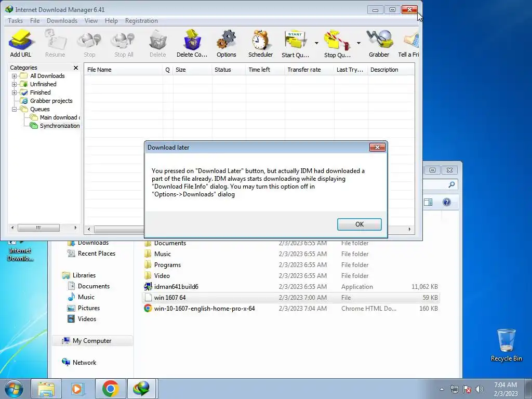Click the Stop Queue toolbar icon
Viewport: 532px width, 399px height.
click(x=337, y=44)
